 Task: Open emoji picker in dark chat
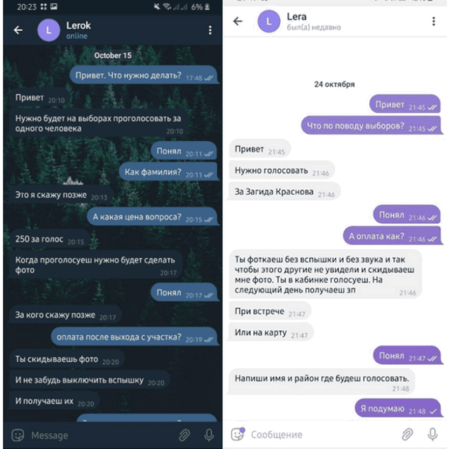coord(18,436)
